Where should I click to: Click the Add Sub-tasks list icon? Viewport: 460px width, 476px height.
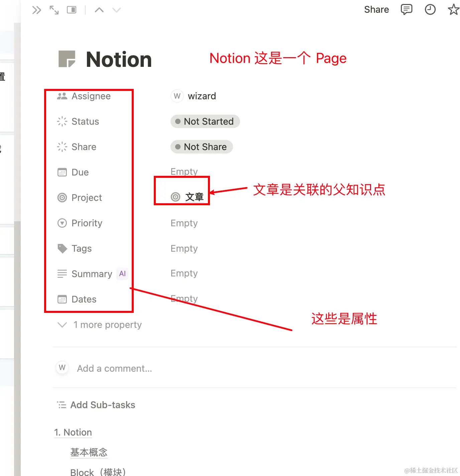click(x=62, y=405)
